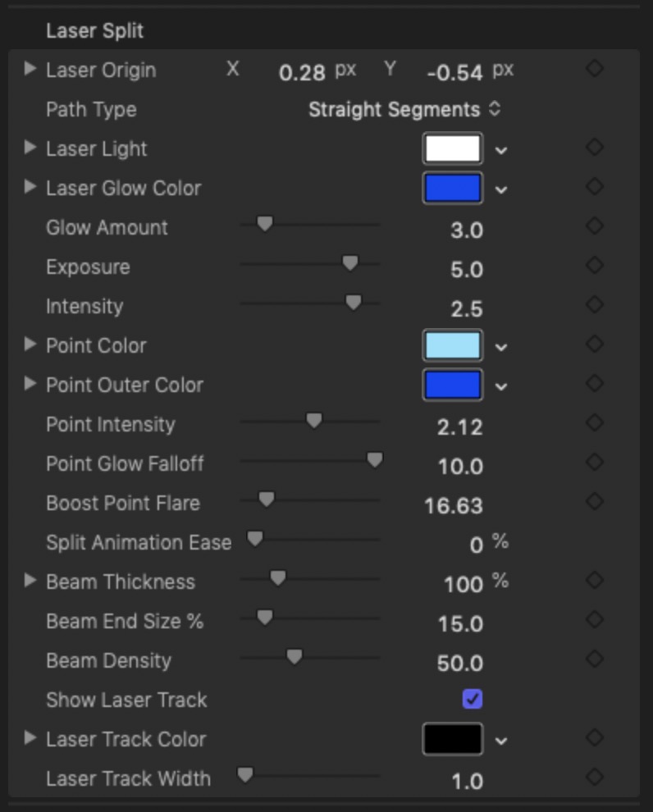The image size is (653, 812).
Task: Click the Exposure keyframe diamond icon
Action: [x=595, y=265]
